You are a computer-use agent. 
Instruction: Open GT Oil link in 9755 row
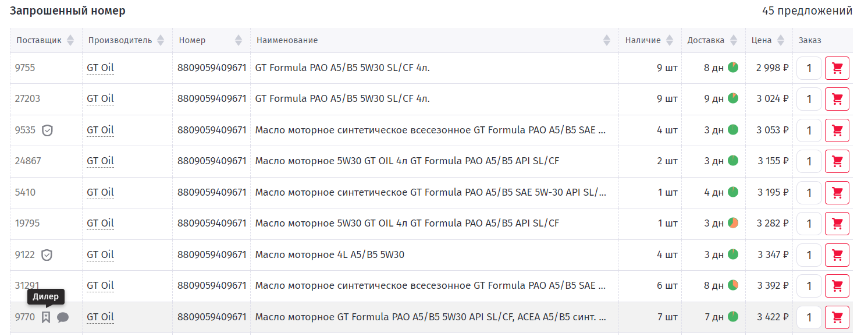click(100, 68)
